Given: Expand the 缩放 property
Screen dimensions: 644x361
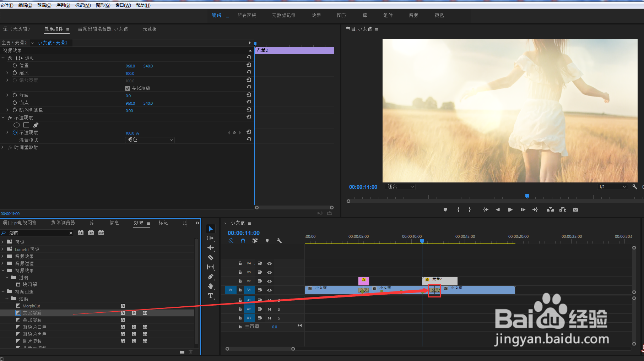Looking at the screenshot, I should [x=7, y=73].
